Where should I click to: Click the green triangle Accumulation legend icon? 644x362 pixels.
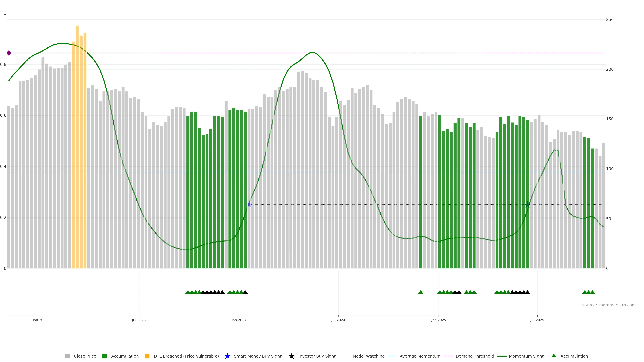click(554, 356)
